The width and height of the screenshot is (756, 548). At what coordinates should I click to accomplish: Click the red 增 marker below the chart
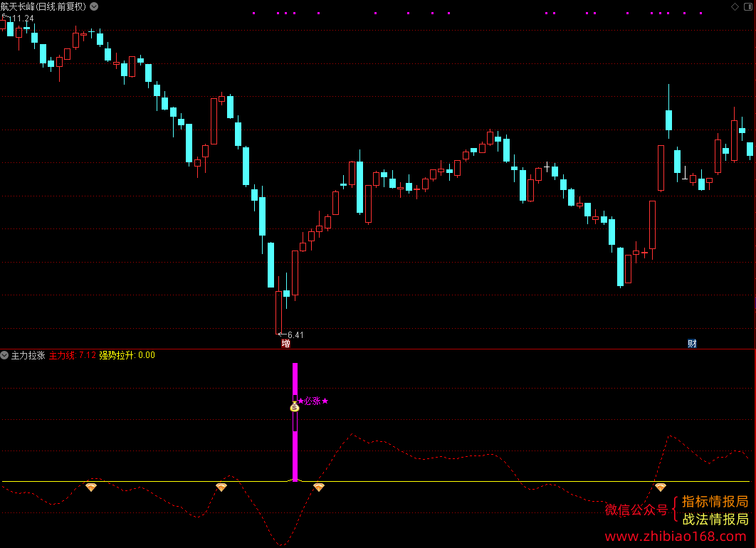286,343
